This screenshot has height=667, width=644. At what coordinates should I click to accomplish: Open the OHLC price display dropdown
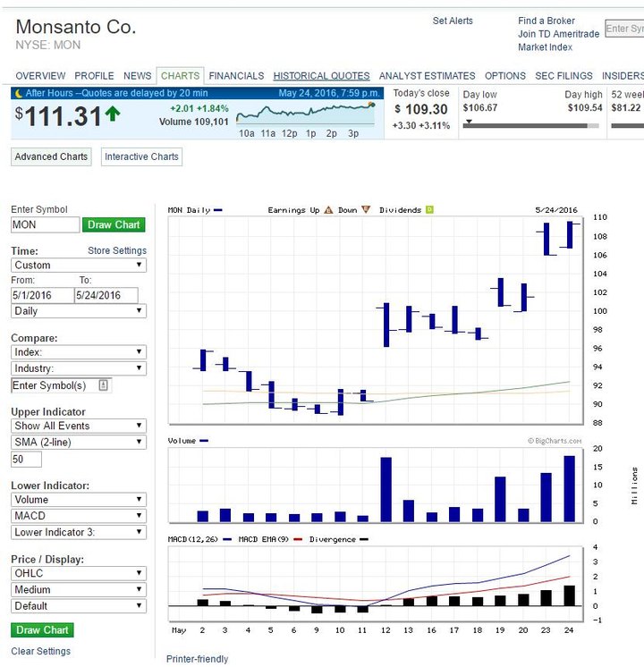pyautogui.click(x=79, y=573)
